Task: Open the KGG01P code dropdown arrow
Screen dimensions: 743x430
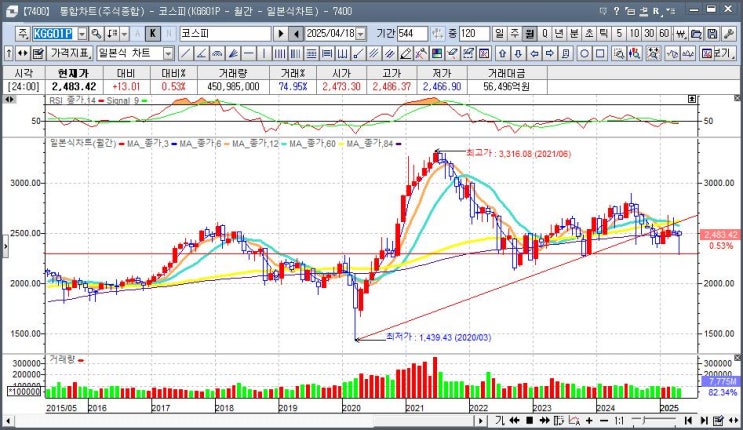Action: click(x=82, y=34)
